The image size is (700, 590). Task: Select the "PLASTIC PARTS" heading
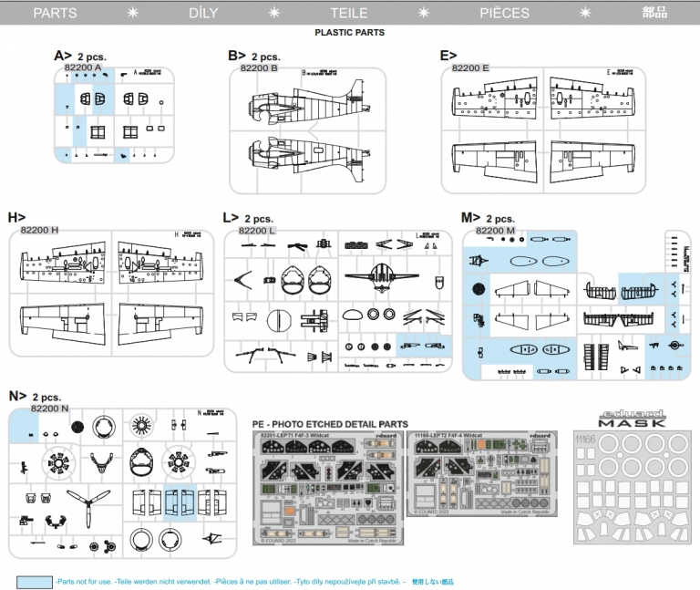(x=349, y=32)
